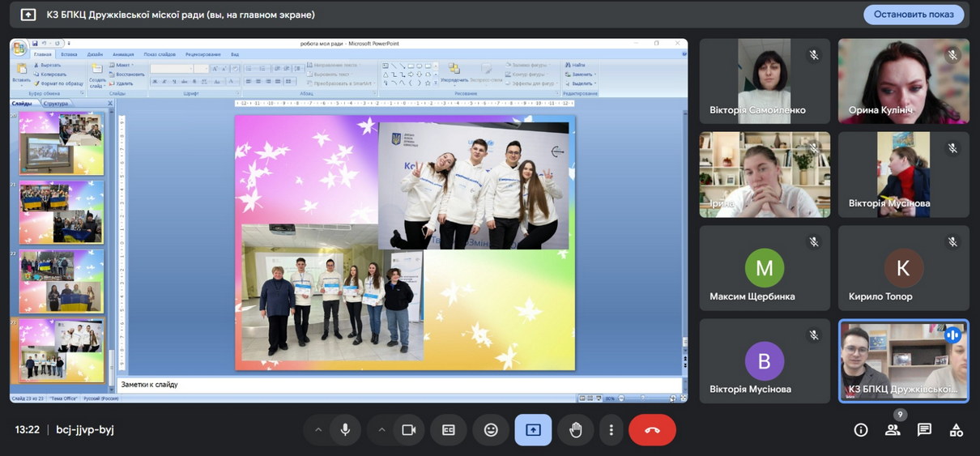
Task: Select slide thumbnail 20 in the slides pane
Action: (x=62, y=143)
